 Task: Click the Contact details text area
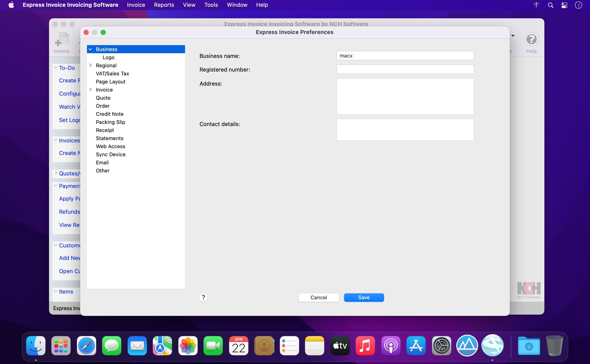pyautogui.click(x=405, y=129)
